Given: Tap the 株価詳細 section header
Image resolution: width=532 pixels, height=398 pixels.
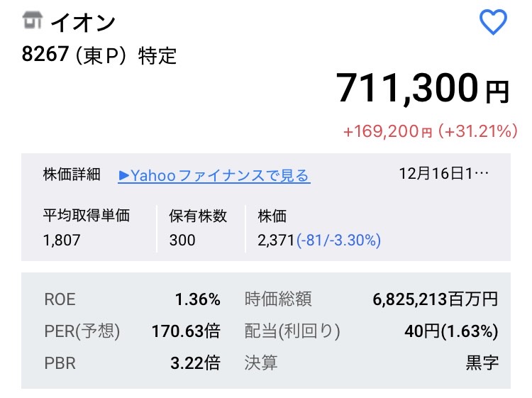Looking at the screenshot, I should [x=72, y=175].
